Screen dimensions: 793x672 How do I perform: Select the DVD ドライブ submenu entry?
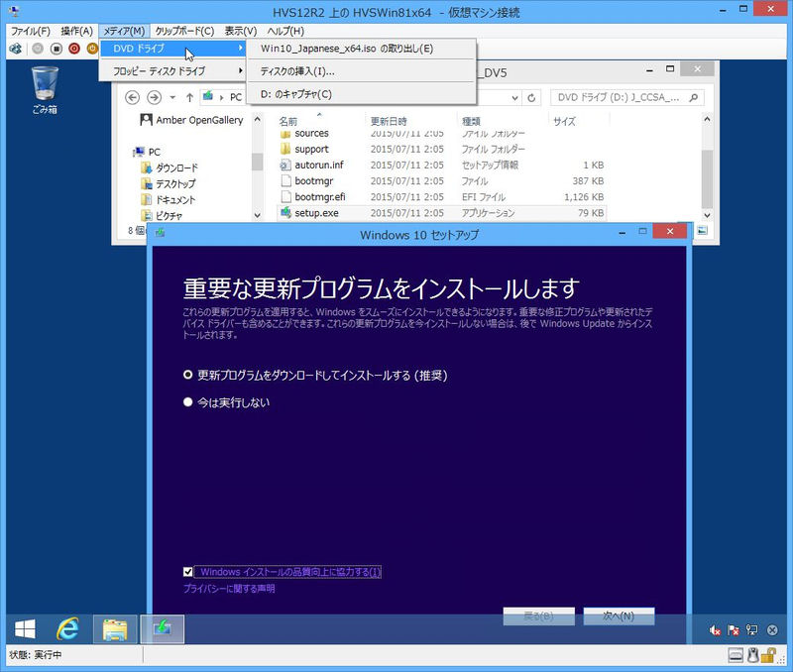(x=172, y=49)
